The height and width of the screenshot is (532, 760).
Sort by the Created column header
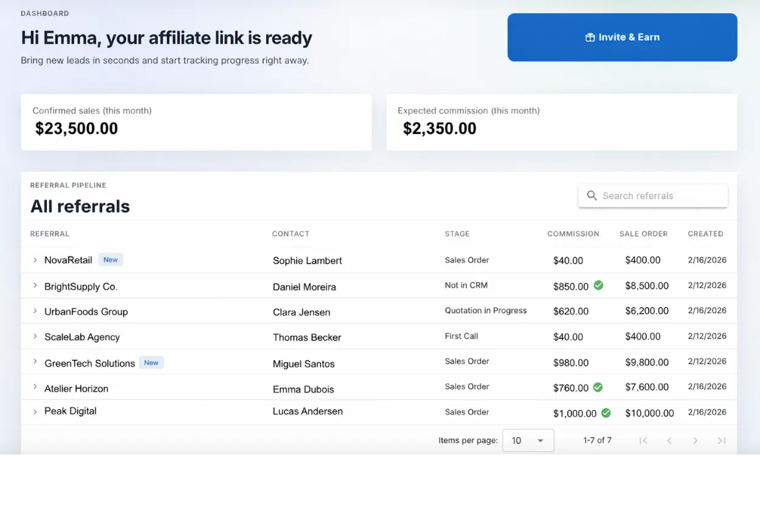click(705, 234)
